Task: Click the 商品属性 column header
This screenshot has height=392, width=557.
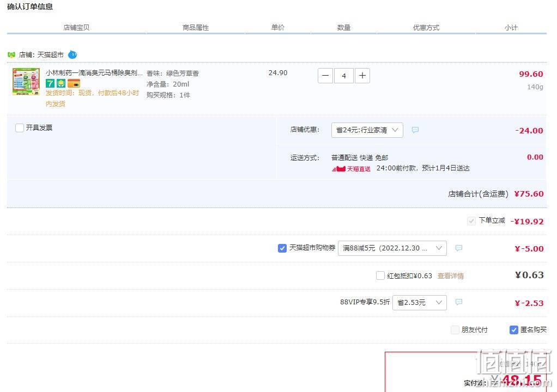Action: (x=195, y=28)
